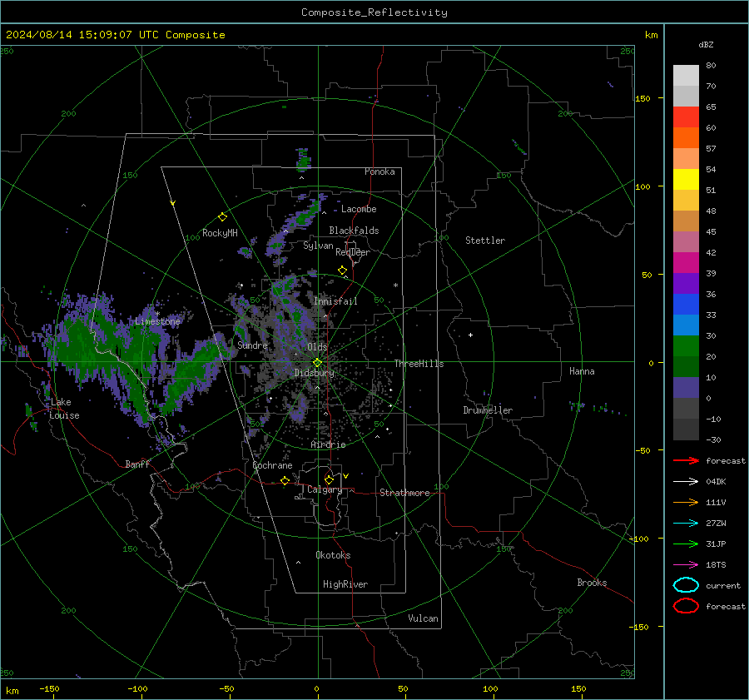The image size is (749, 700).
Task: Click the Didsbury label
Action: [x=315, y=373]
